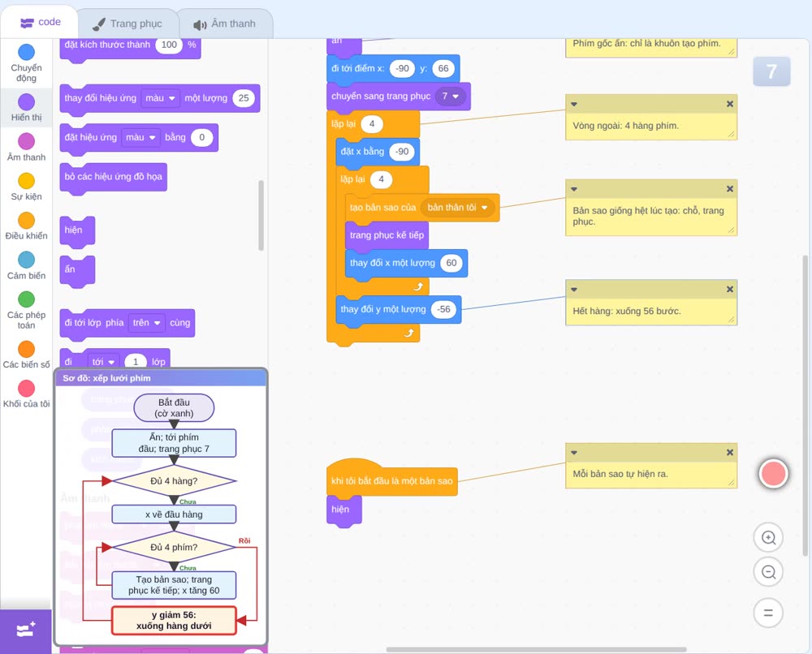
Task: Collapse the 'Hết hàng: xuống 56 bước' comment
Action: [x=574, y=289]
